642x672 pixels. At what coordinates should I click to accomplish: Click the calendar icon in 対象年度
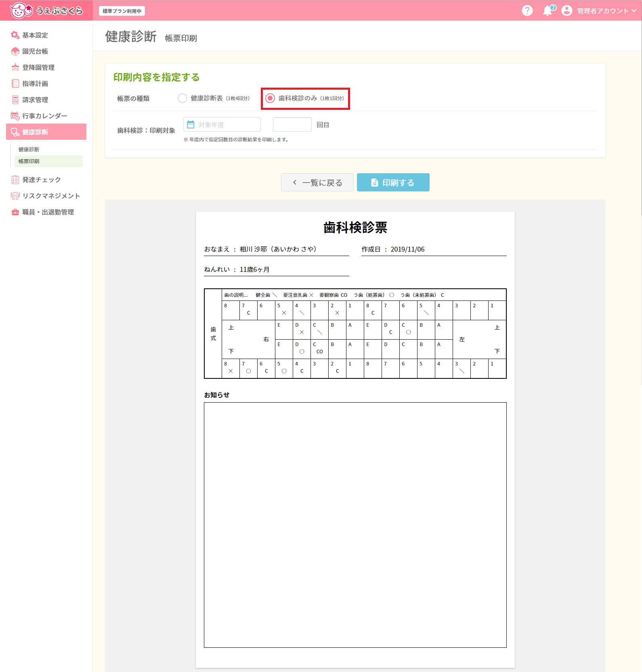191,124
